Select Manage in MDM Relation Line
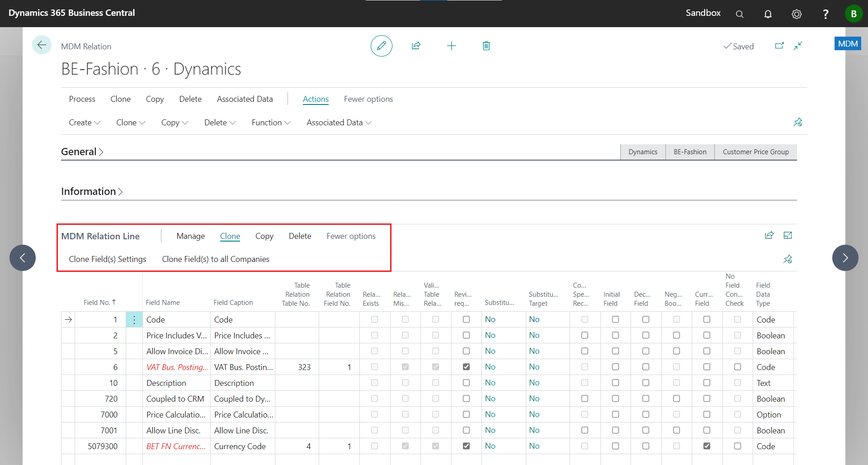 (190, 236)
